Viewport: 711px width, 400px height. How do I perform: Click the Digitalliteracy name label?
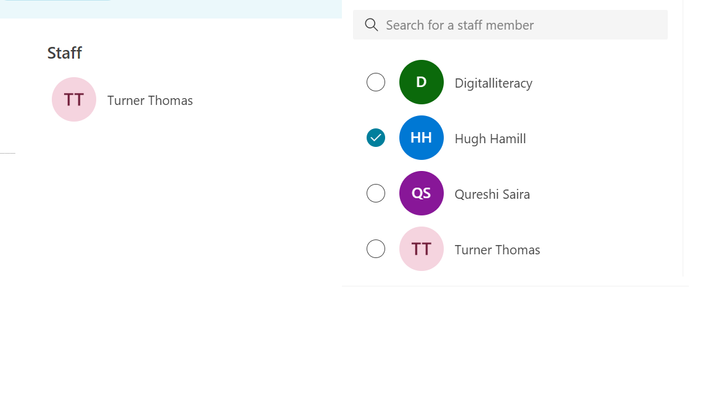(x=493, y=83)
